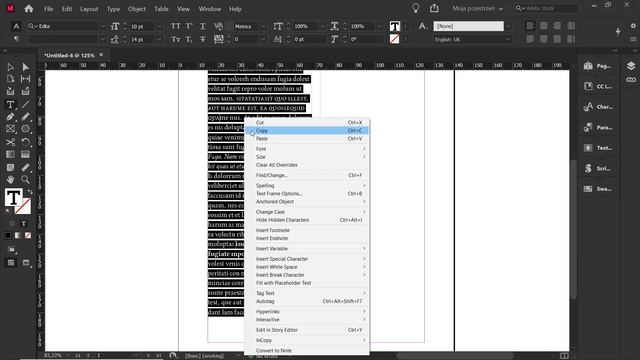Expand the Font submenu

tap(307, 149)
